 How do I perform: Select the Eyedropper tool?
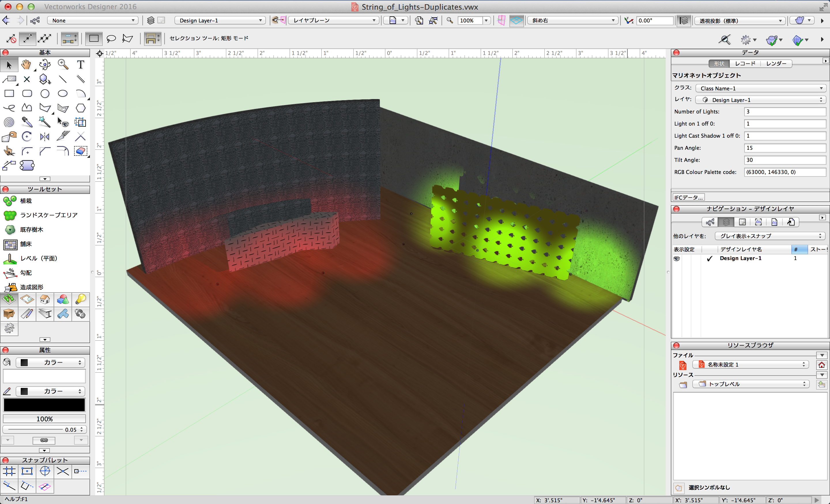tap(27, 122)
